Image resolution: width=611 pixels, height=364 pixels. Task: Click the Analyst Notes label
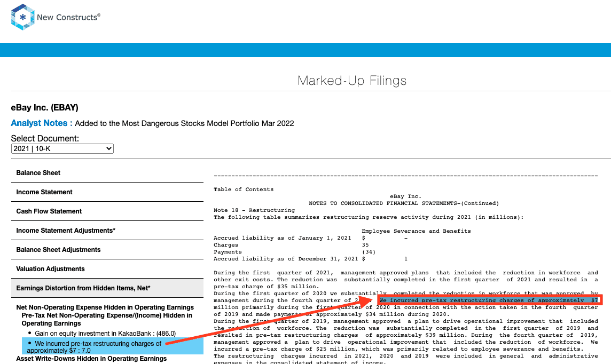[41, 123]
